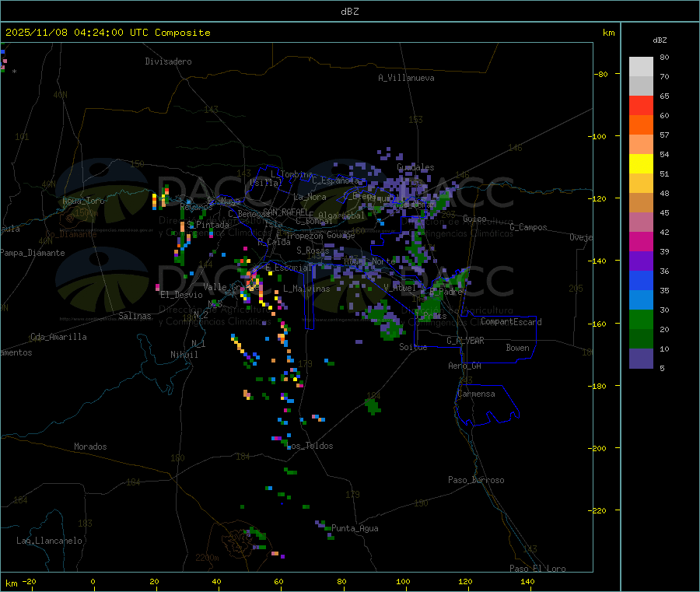Select the '-160' km tick on right axis
700x592 pixels.
click(x=599, y=324)
